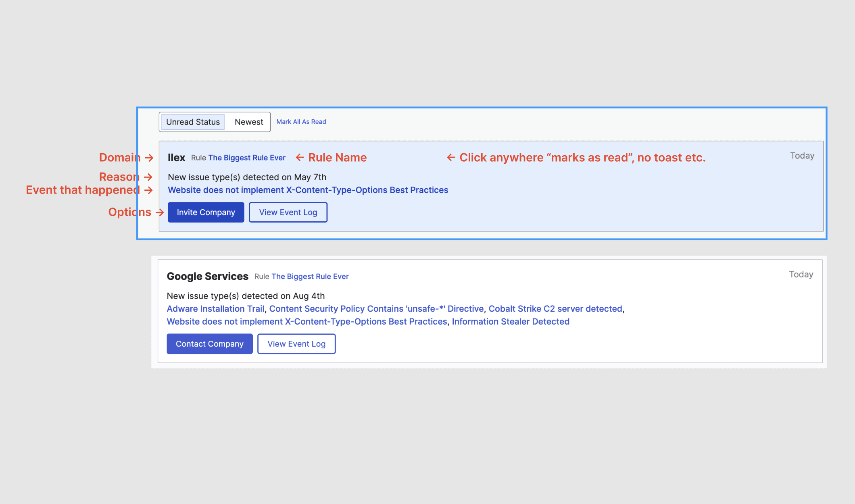Switch sorting to Newest

coord(249,122)
